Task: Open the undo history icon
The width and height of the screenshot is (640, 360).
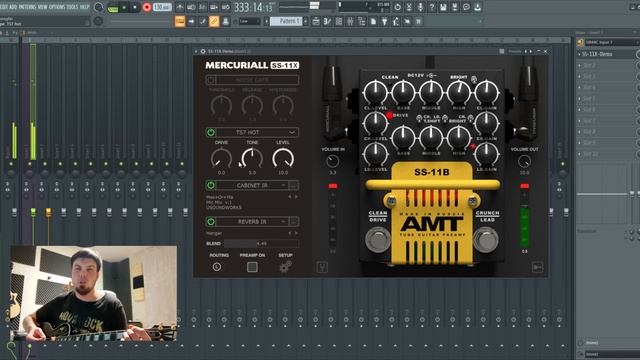Action: click(398, 7)
